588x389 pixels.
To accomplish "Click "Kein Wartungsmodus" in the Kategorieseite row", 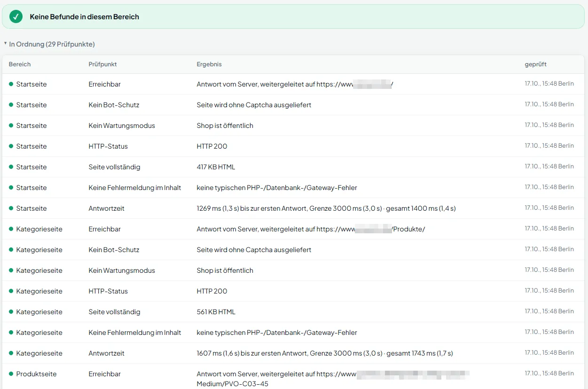I will (x=122, y=270).
